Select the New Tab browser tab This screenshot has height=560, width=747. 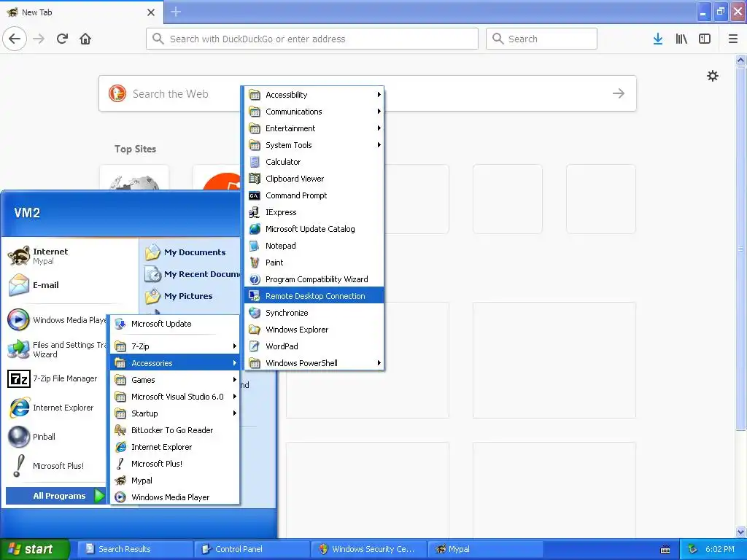81,12
